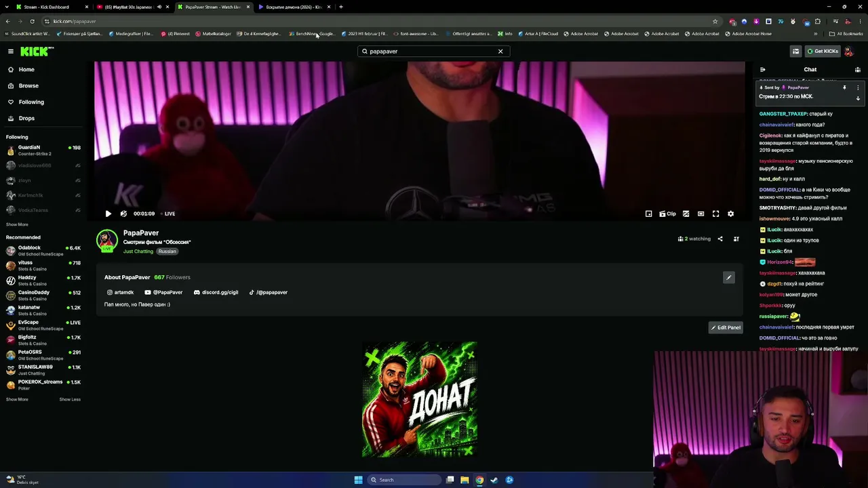Open Odablock recommended channel
Image resolution: width=868 pixels, height=488 pixels.
coord(43,250)
